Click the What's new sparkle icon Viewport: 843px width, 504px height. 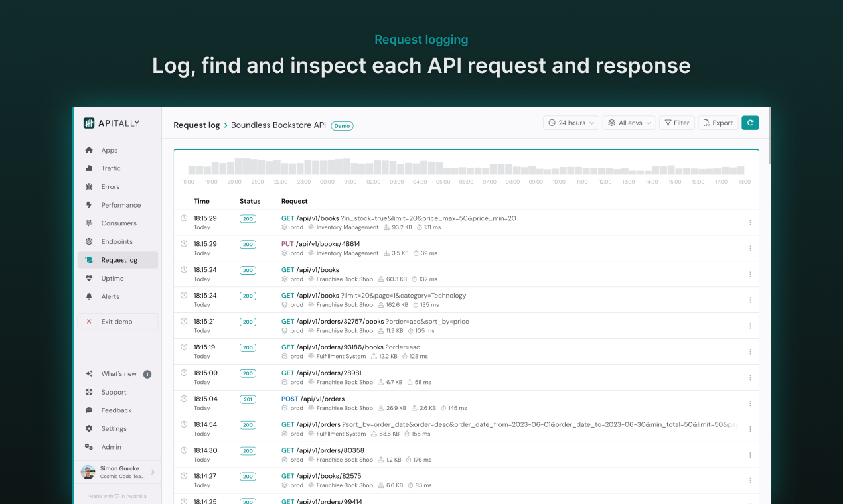pos(89,374)
